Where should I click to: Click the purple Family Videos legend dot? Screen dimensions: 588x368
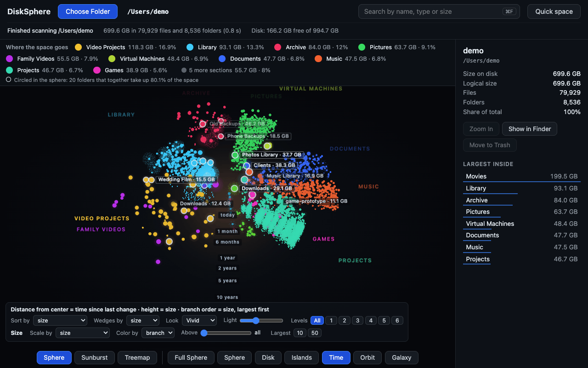tap(10, 59)
